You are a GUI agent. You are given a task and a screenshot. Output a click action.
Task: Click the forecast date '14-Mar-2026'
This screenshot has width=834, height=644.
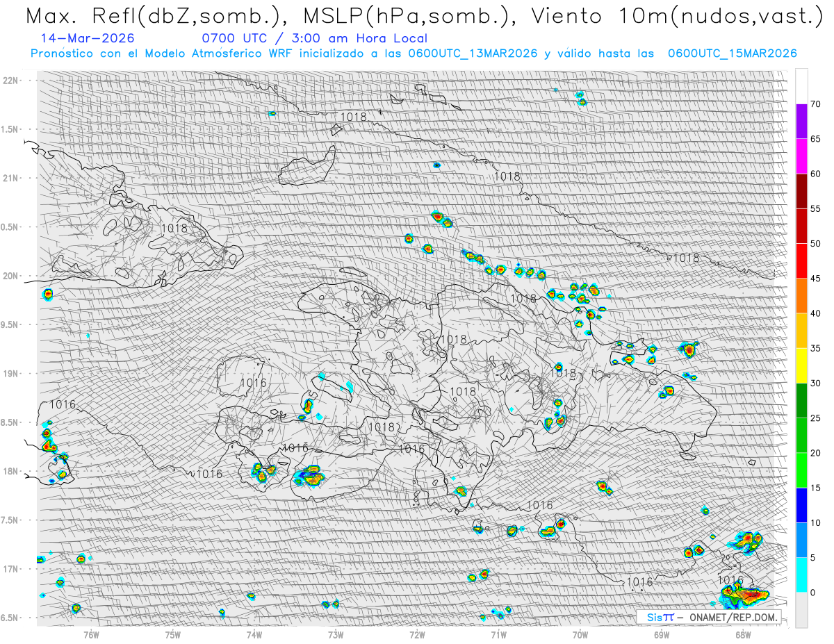pos(88,38)
